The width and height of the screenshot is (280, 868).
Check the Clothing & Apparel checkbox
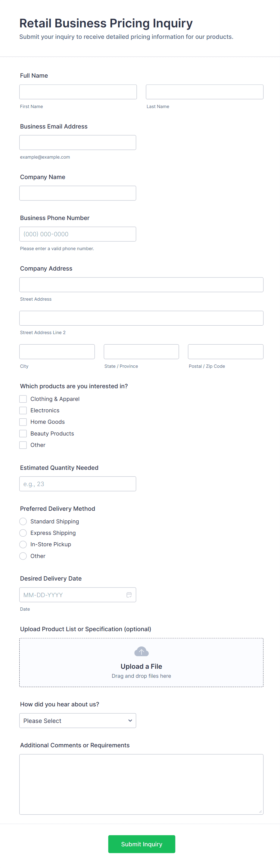[23, 399]
